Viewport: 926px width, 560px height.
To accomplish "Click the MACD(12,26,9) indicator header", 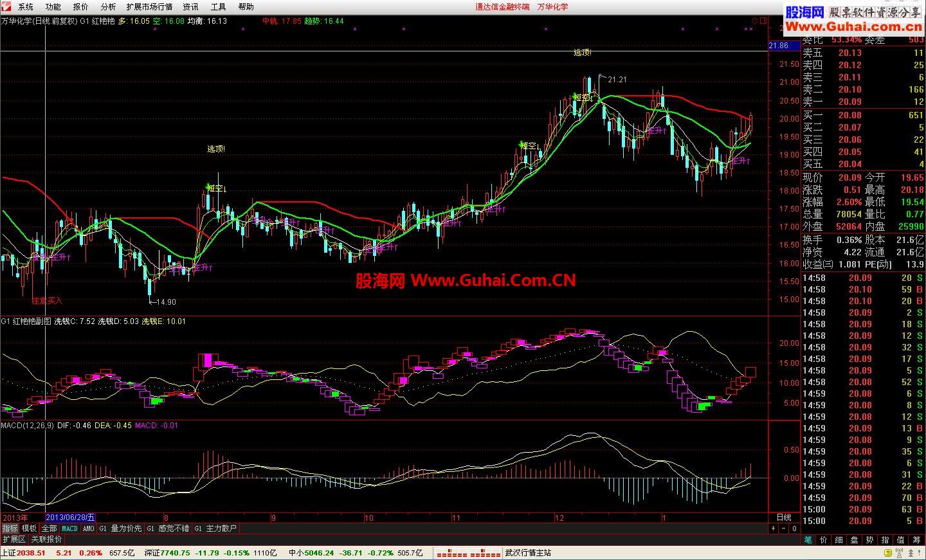I will click(x=28, y=426).
